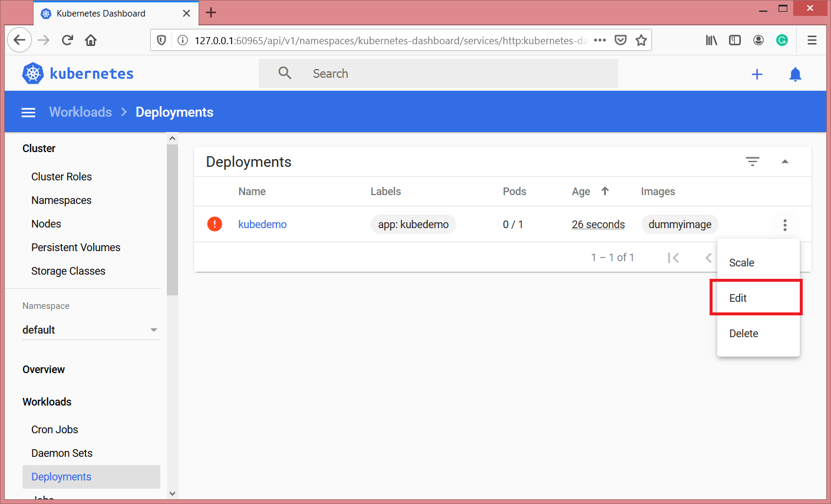The image size is (831, 504).
Task: Click Cluster heading in sidebar
Action: 39,149
